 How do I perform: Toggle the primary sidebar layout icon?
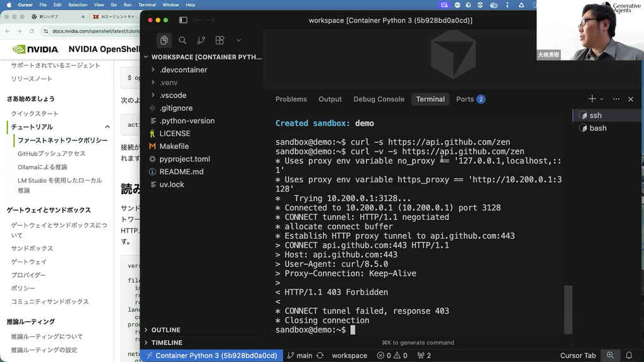[183, 20]
